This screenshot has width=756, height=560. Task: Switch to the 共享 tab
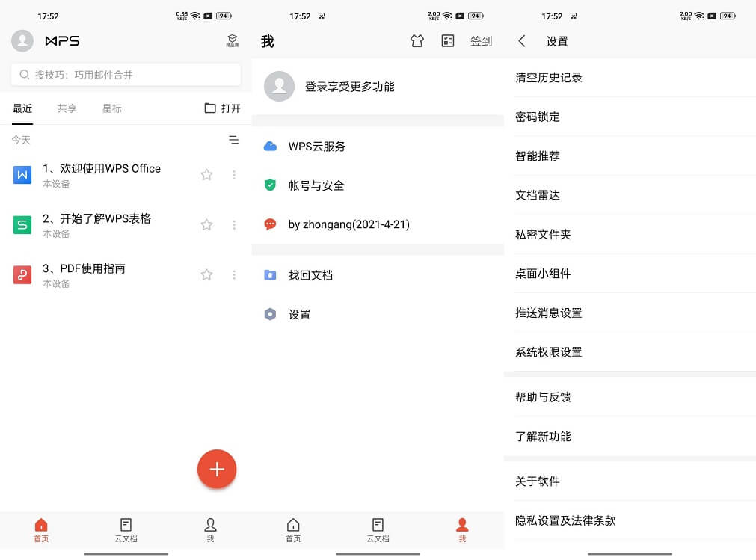[67, 108]
